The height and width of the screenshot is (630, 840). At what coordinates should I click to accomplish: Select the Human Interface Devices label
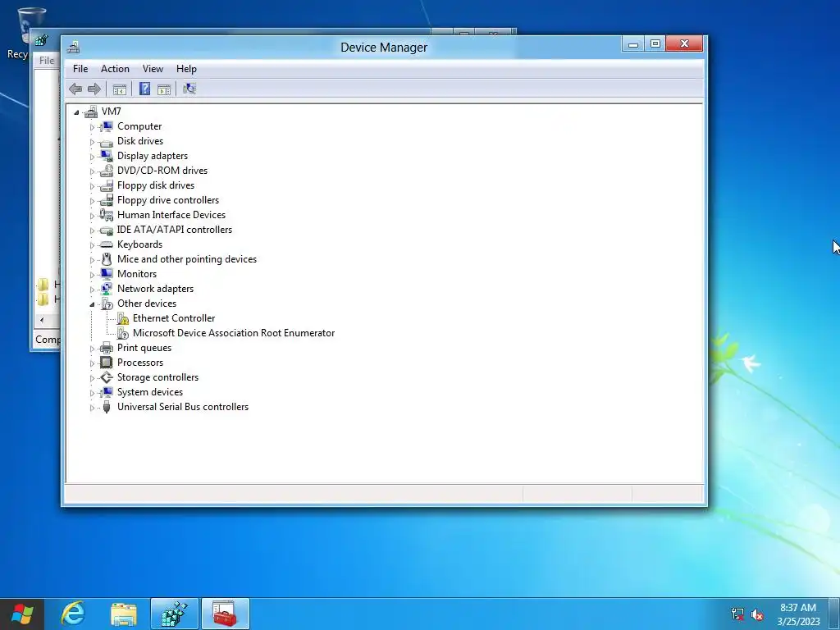coord(171,215)
